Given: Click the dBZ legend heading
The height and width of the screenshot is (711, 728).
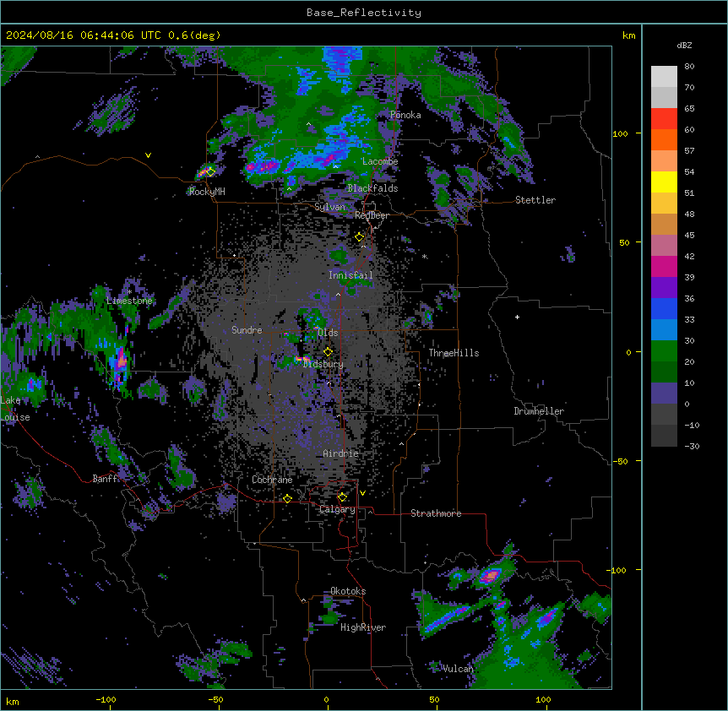Looking at the screenshot, I should click(684, 46).
